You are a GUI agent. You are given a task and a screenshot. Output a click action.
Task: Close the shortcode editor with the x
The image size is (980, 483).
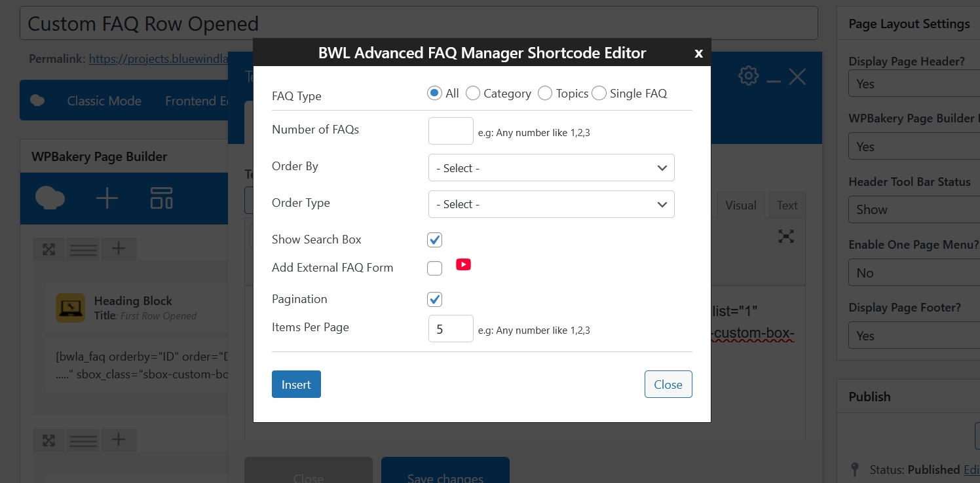pos(699,54)
